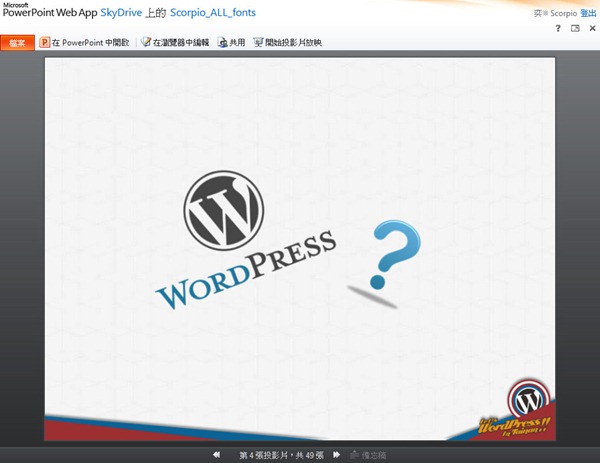Screen dimensions: 600x463
Task: Click the edit-in-browser pencil icon
Action: coord(146,42)
